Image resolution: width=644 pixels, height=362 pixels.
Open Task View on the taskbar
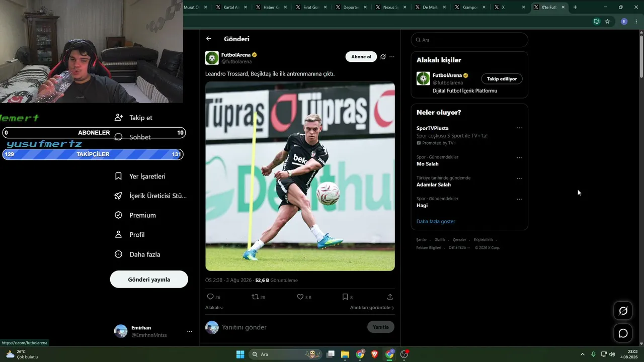pos(331,354)
